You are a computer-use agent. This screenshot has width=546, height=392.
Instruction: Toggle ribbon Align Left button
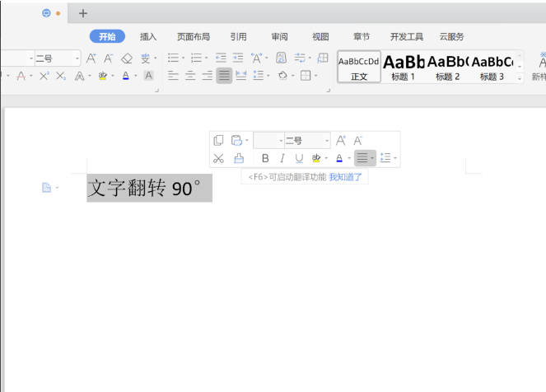173,75
